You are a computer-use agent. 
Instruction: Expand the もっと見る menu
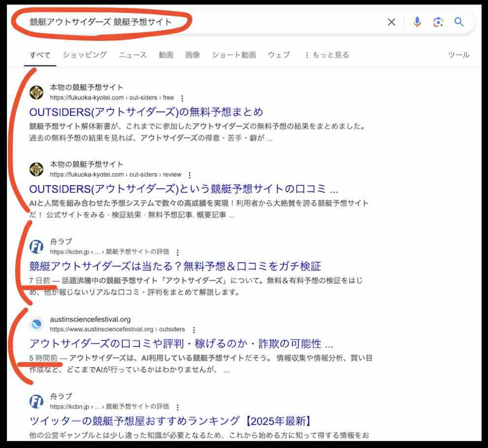click(x=327, y=55)
